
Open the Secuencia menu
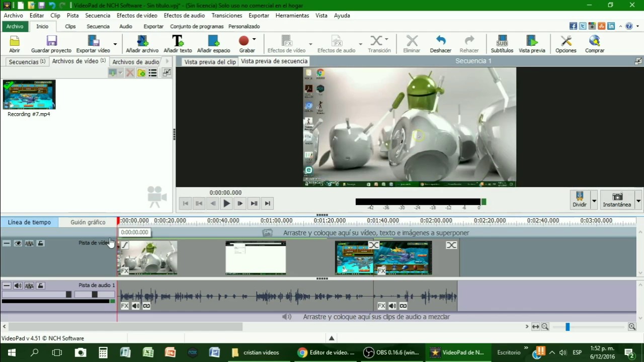[98, 16]
